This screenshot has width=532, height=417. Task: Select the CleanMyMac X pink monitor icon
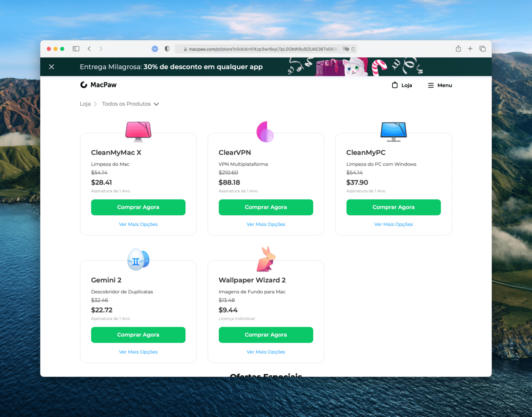pos(138,131)
